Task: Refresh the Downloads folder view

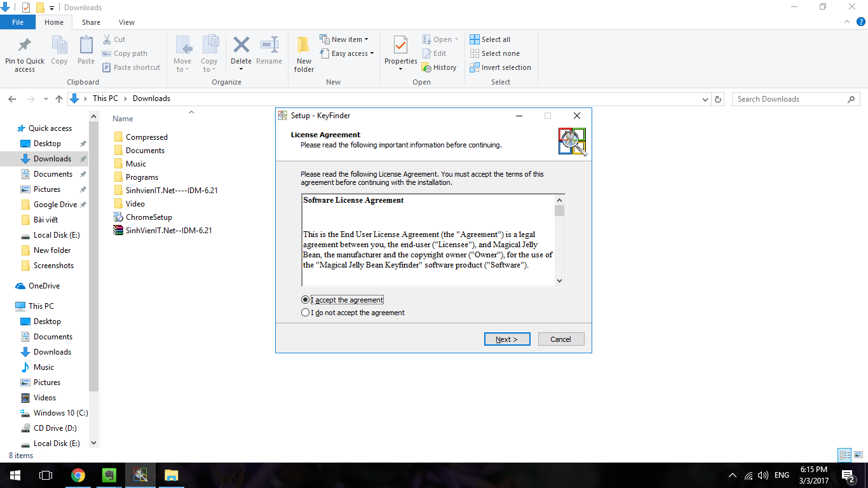Action: click(718, 99)
